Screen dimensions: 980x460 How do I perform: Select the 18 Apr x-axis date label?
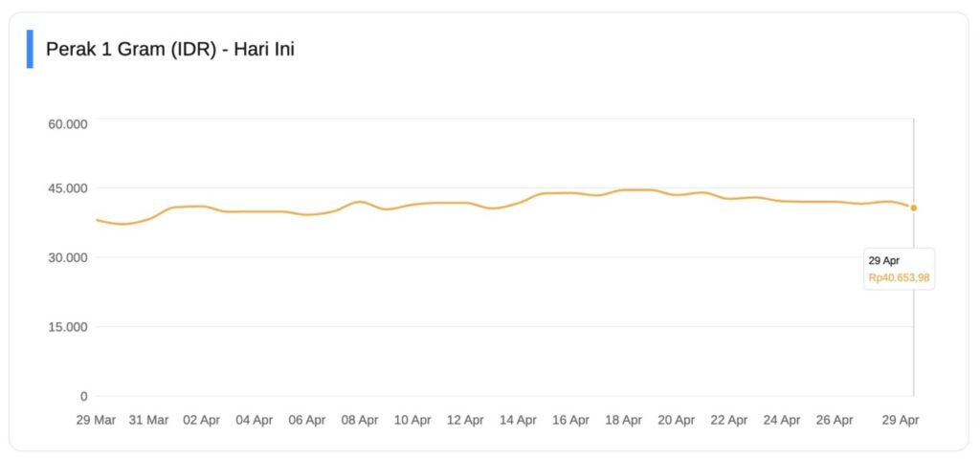tap(624, 420)
